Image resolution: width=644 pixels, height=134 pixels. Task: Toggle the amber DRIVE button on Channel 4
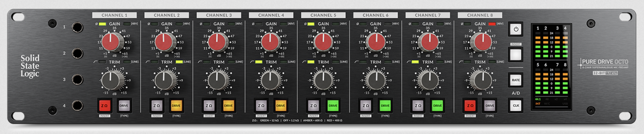281,105
